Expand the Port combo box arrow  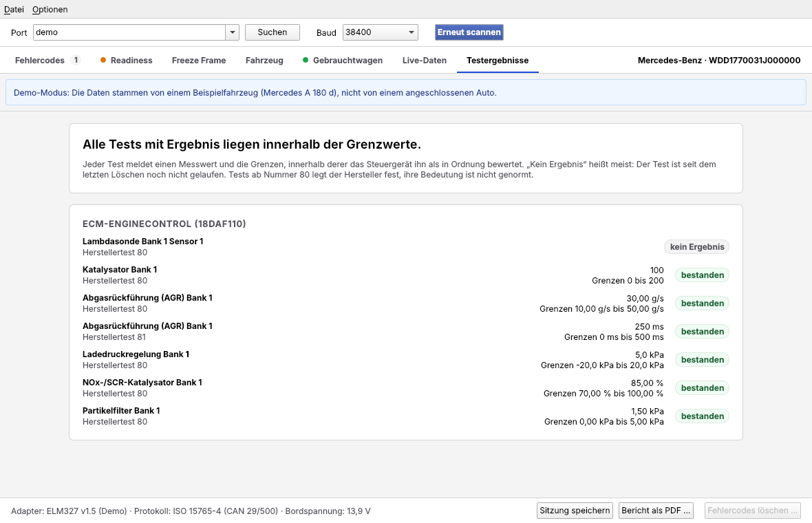tap(233, 32)
